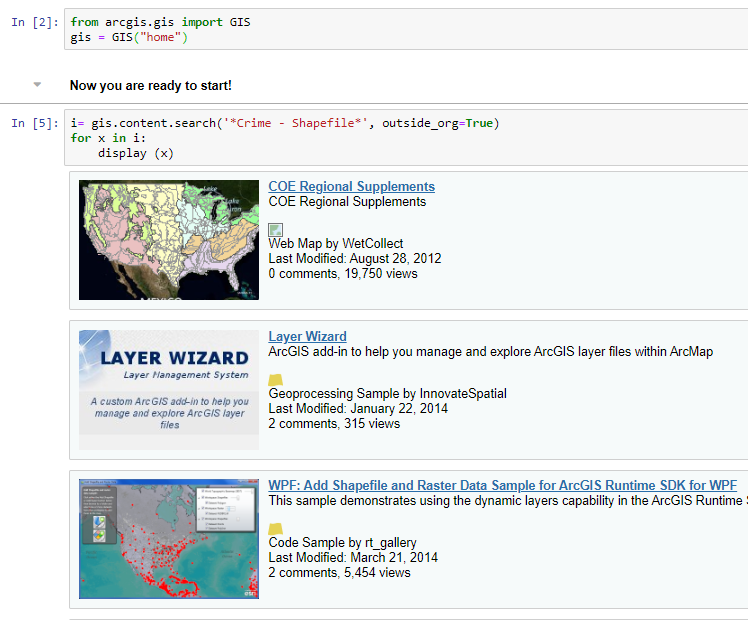Select the In [2] import GIS code cell

tap(406, 29)
